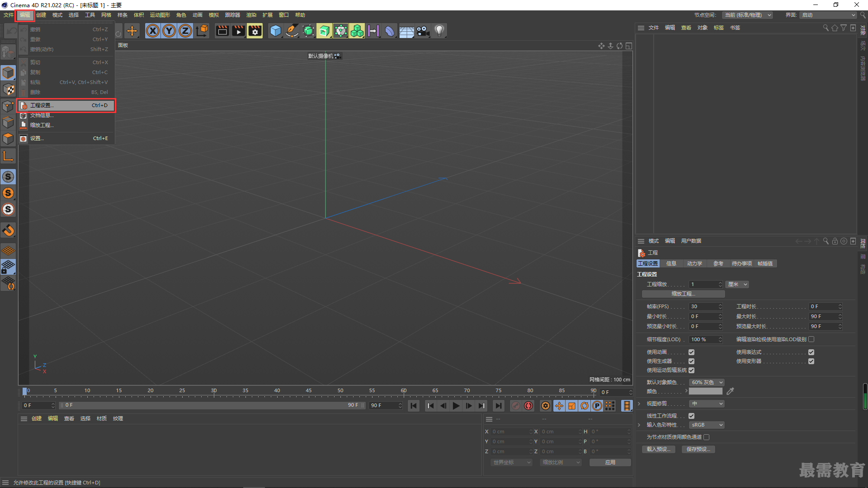The image size is (868, 488).
Task: Click the position keyframe icon in timeline
Action: pos(559,406)
